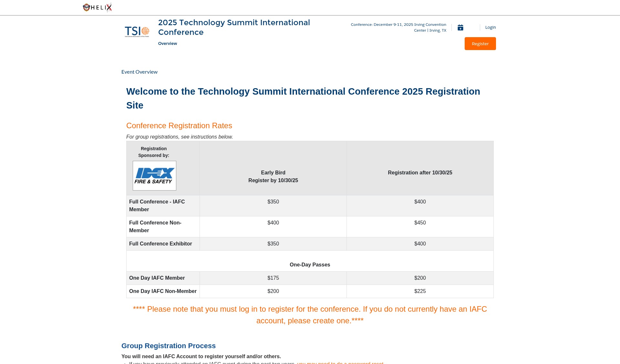Click the orange Register button
The image size is (620, 364).
pyautogui.click(x=480, y=44)
